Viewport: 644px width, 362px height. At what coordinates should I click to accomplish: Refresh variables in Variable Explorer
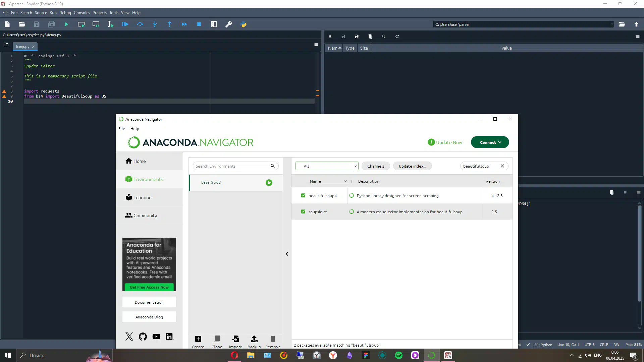coord(397,37)
